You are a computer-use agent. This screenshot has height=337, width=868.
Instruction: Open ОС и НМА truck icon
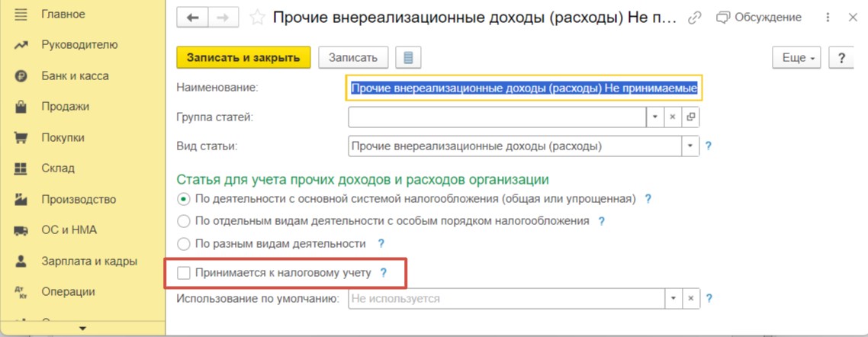click(x=21, y=230)
